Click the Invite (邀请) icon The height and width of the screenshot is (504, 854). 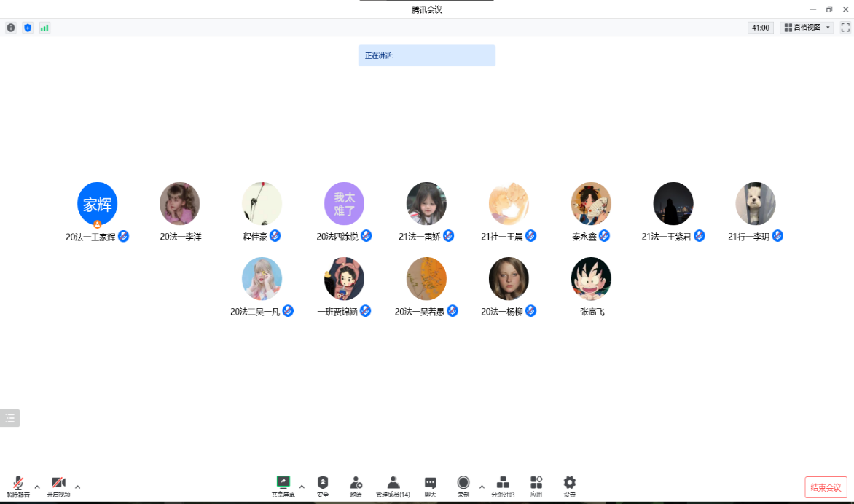click(x=356, y=483)
